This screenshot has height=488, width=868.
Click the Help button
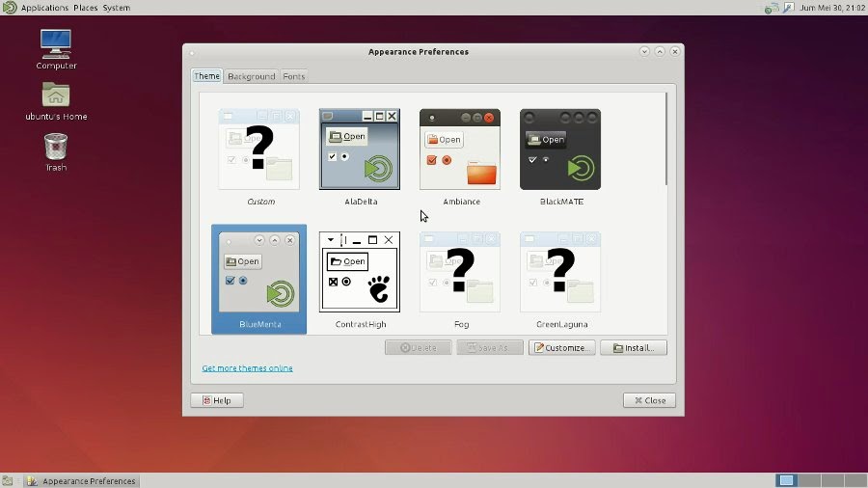[217, 400]
